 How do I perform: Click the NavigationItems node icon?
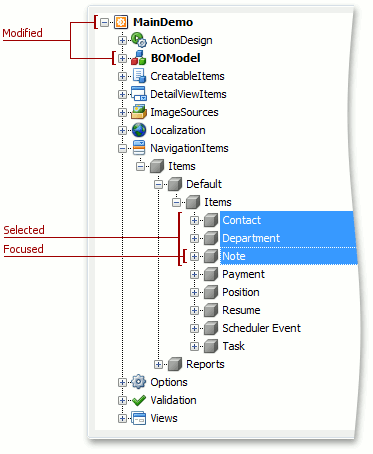pyautogui.click(x=139, y=148)
